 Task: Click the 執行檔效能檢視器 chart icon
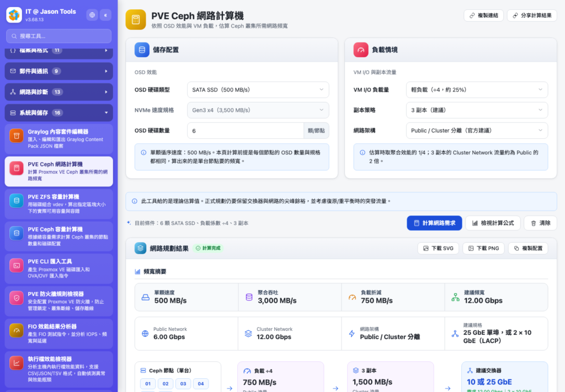coord(16,363)
